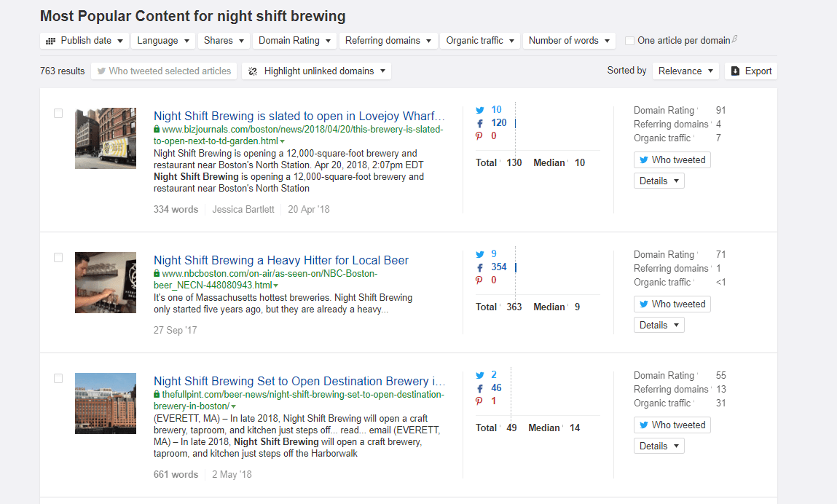Open the Language filter dropdown
This screenshot has height=504, width=837.
[162, 41]
